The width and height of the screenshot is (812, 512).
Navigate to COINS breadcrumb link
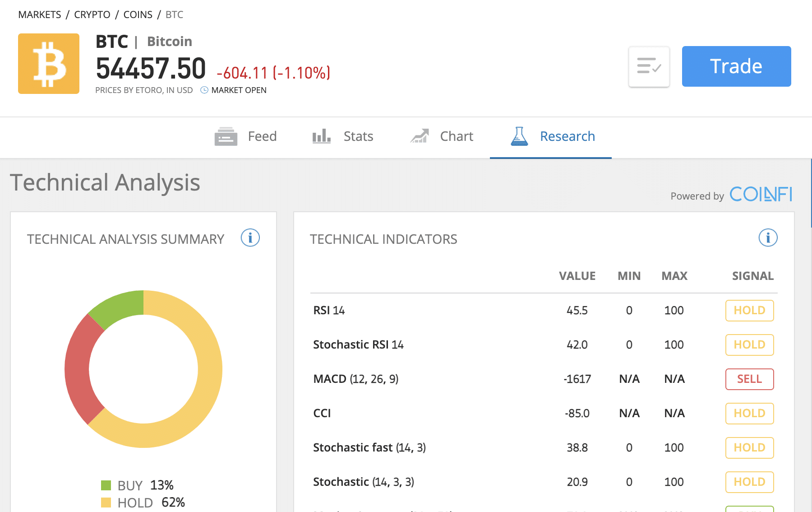coord(138,14)
